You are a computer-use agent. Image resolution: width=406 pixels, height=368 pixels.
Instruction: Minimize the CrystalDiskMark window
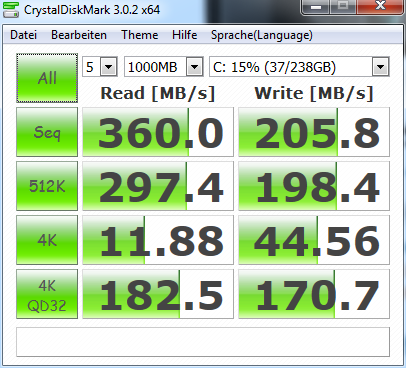tap(316, 7)
